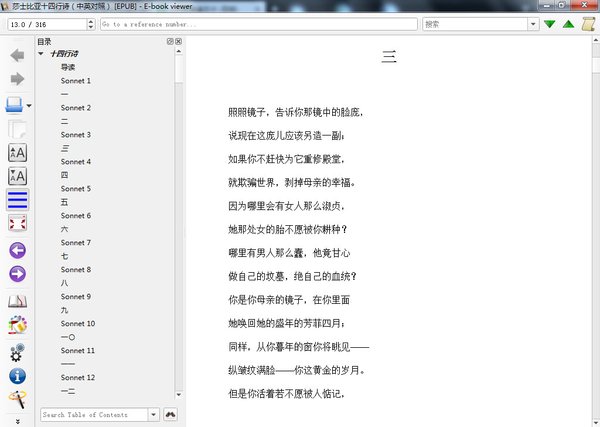Jump to Sonnet 10 chapter
600x427 pixels.
tap(78, 324)
